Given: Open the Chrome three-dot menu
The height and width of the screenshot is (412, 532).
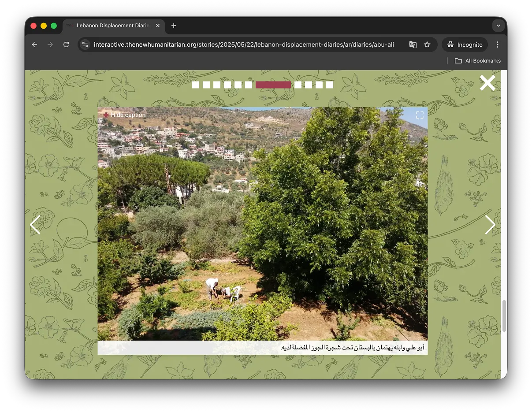Looking at the screenshot, I should pos(498,45).
